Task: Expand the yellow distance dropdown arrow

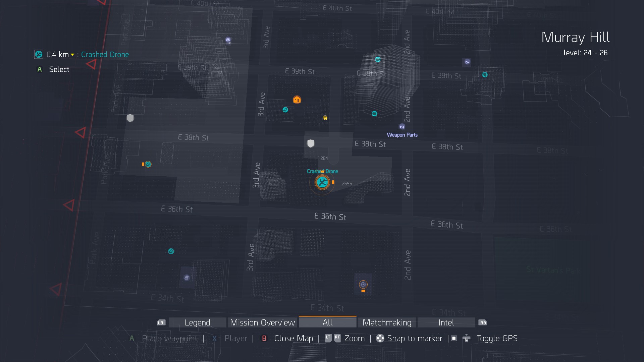Action: 72,55
